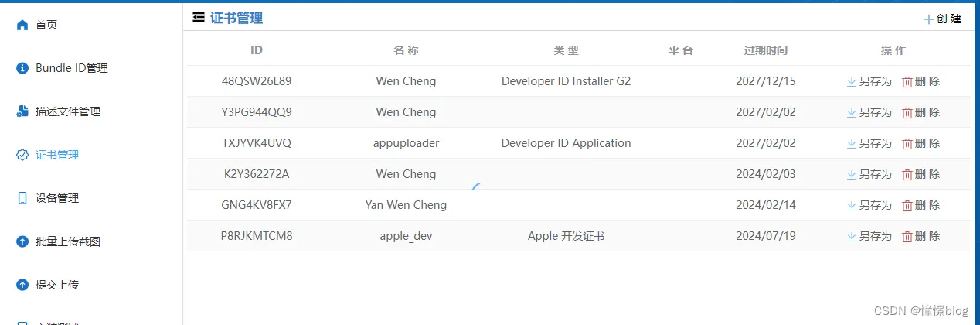This screenshot has height=325, width=980.
Task: Click the name cell appuploader
Action: 406,143
